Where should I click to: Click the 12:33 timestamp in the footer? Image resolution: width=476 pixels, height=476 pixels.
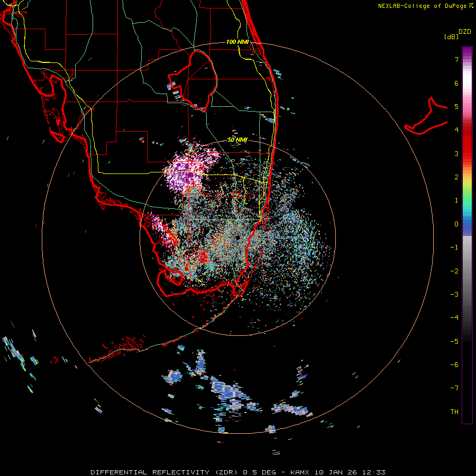[x=374, y=472]
